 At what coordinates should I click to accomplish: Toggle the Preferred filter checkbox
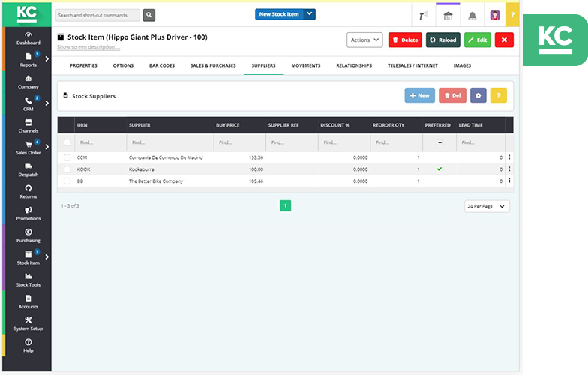439,142
